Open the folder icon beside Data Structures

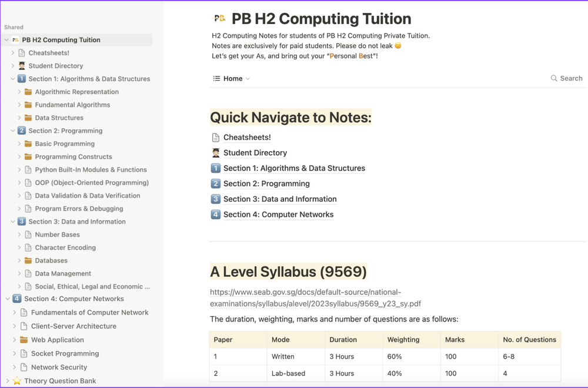(28, 118)
